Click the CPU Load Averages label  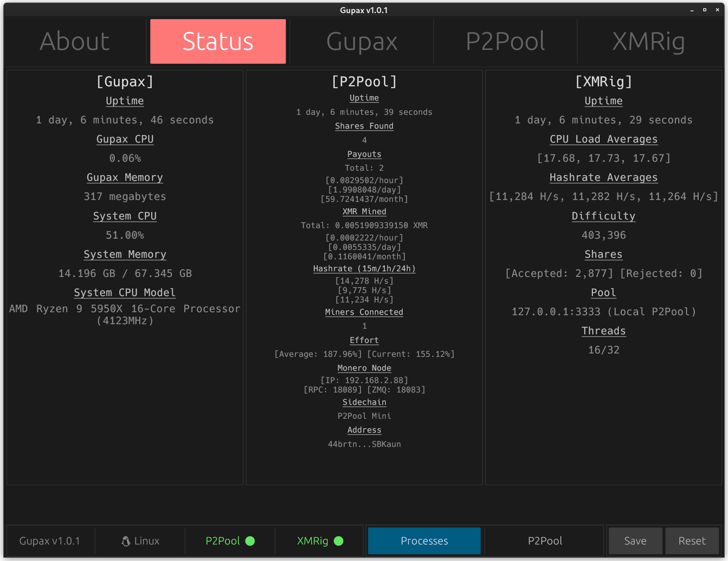click(604, 139)
